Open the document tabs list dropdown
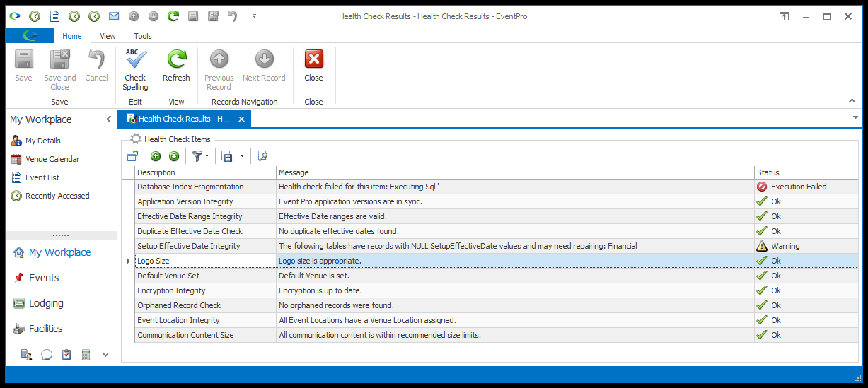 tap(855, 117)
